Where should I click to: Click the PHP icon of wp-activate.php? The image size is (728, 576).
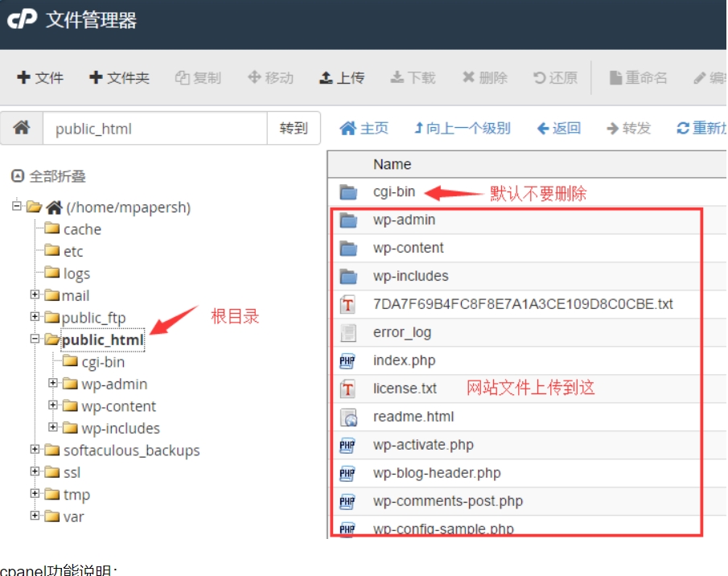[x=348, y=446]
